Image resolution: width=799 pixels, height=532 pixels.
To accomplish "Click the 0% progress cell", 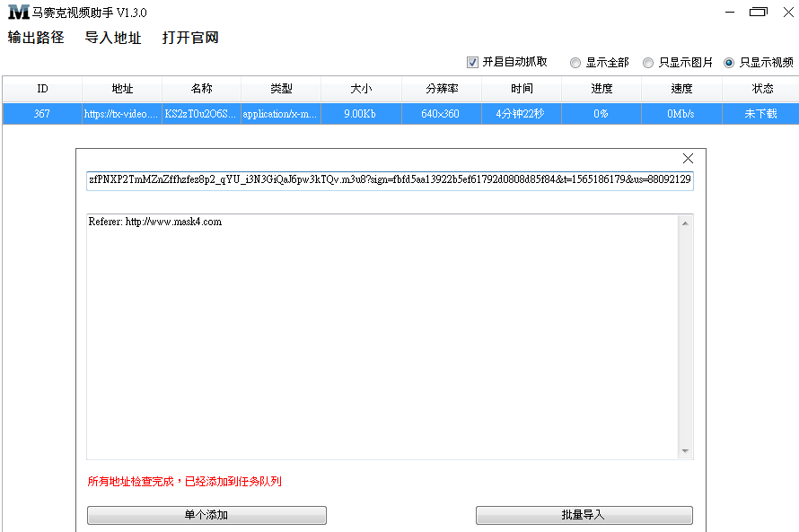I will point(601,114).
